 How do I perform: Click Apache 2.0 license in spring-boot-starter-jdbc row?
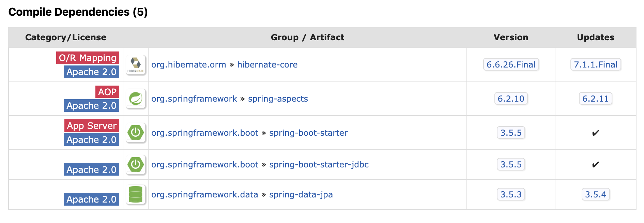91,169
